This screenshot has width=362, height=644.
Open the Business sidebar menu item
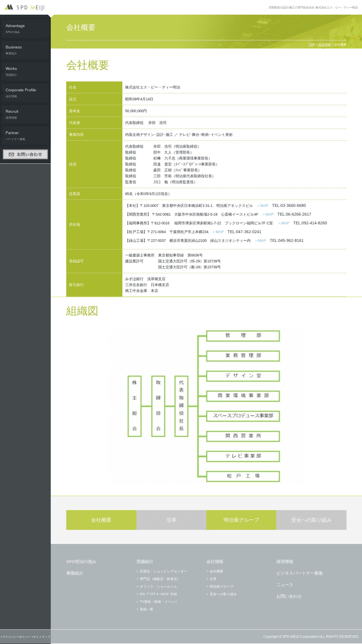coord(25,50)
